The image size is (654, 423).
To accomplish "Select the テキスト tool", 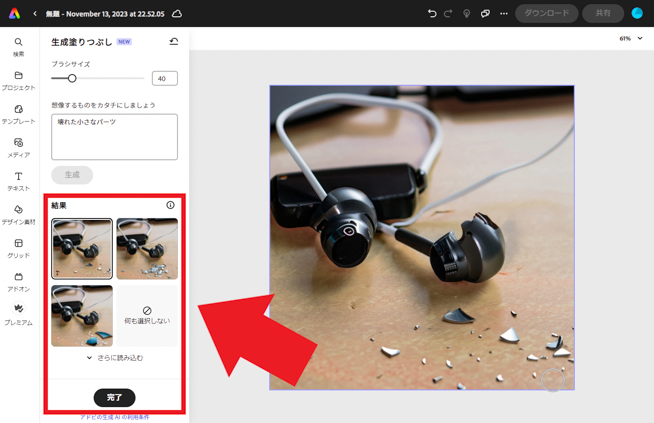I will [x=18, y=181].
